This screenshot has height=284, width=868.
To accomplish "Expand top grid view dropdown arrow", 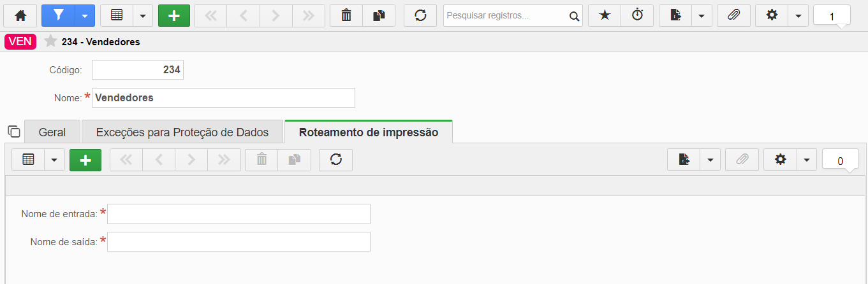I will [143, 16].
